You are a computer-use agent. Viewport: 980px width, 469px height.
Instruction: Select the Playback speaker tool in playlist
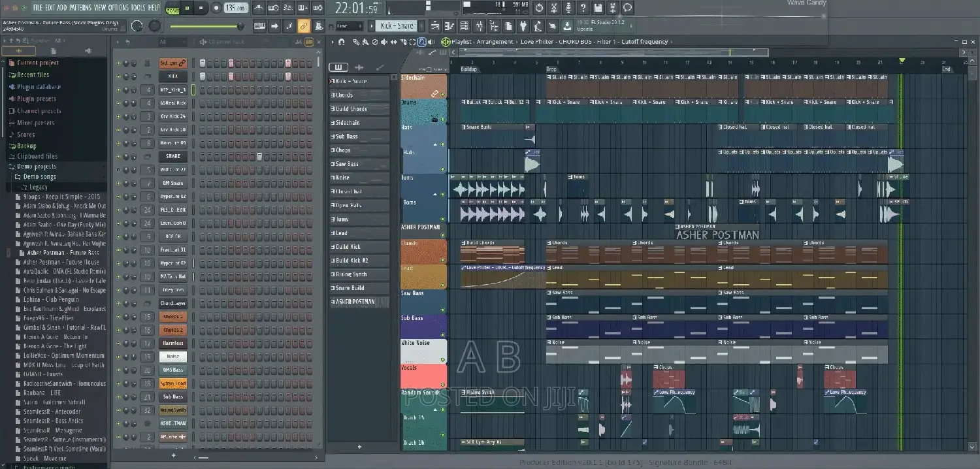[x=431, y=42]
